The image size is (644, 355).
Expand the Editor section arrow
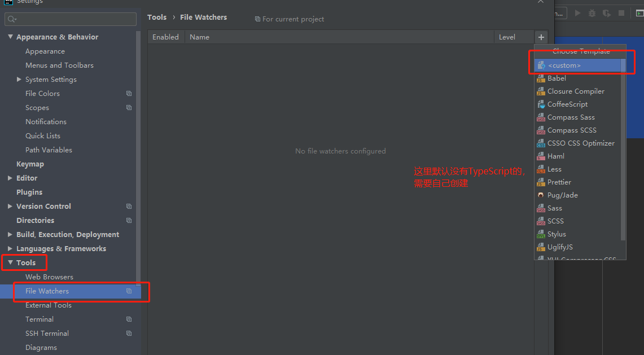coord(10,178)
